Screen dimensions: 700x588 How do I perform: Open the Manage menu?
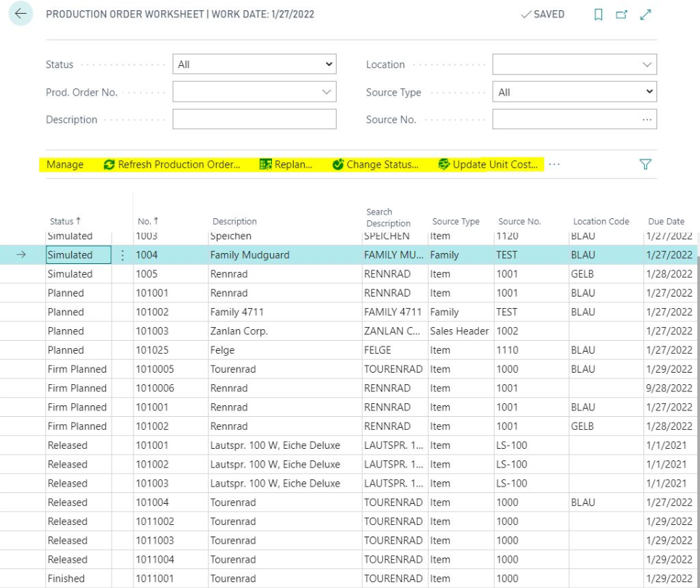[65, 165]
